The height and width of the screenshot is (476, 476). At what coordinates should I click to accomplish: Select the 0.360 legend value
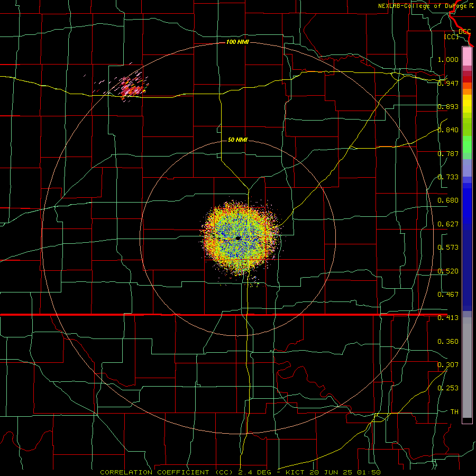coord(448,342)
